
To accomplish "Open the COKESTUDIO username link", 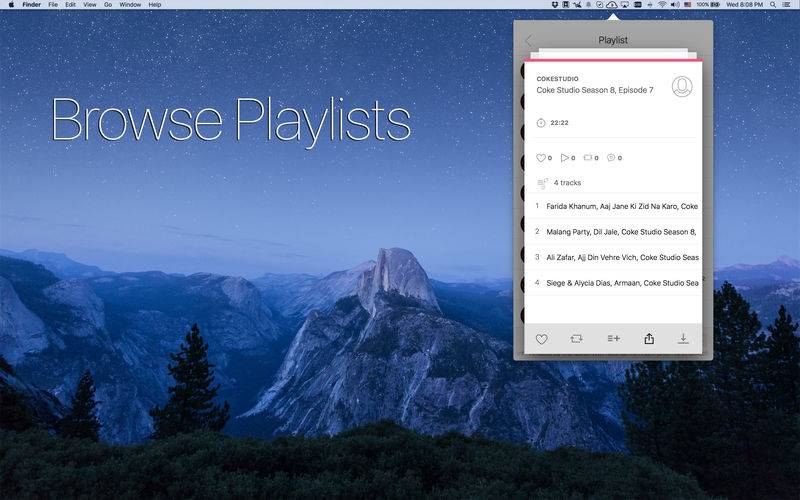I will pyautogui.click(x=557, y=79).
